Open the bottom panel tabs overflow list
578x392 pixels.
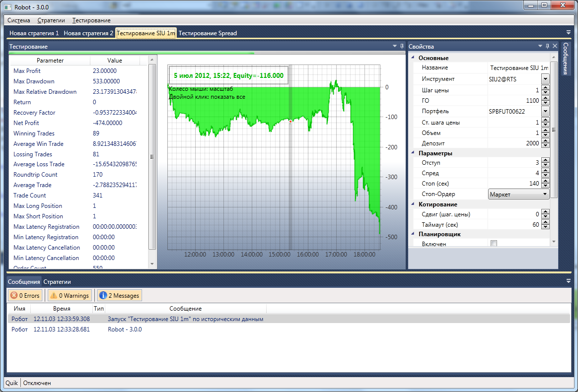(x=569, y=281)
